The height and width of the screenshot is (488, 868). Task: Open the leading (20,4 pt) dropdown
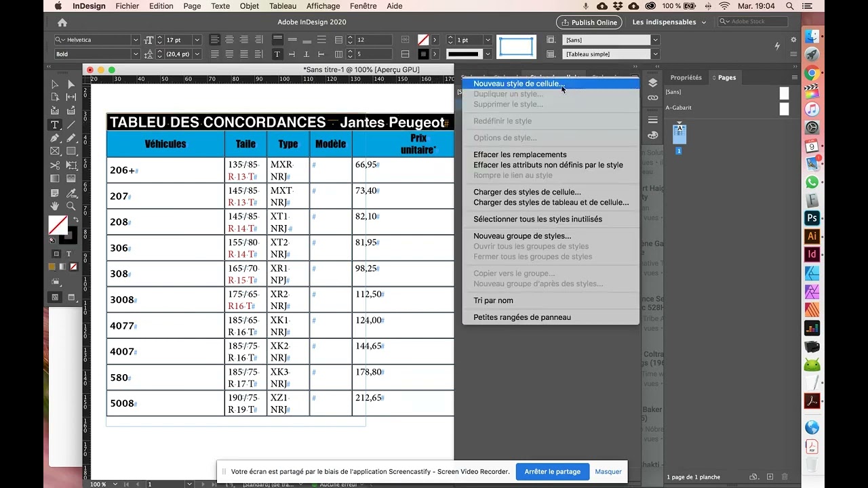tap(197, 54)
